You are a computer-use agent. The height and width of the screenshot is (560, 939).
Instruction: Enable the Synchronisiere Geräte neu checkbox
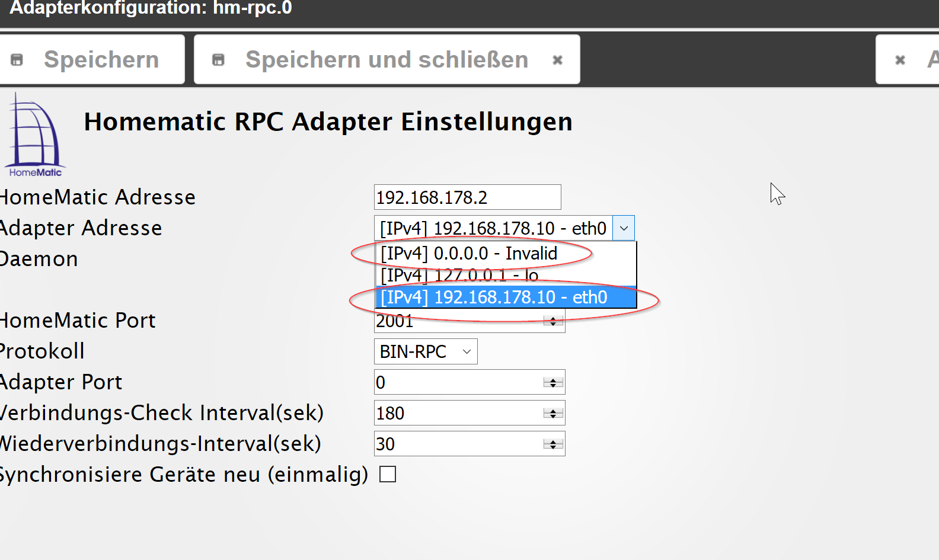click(x=388, y=475)
